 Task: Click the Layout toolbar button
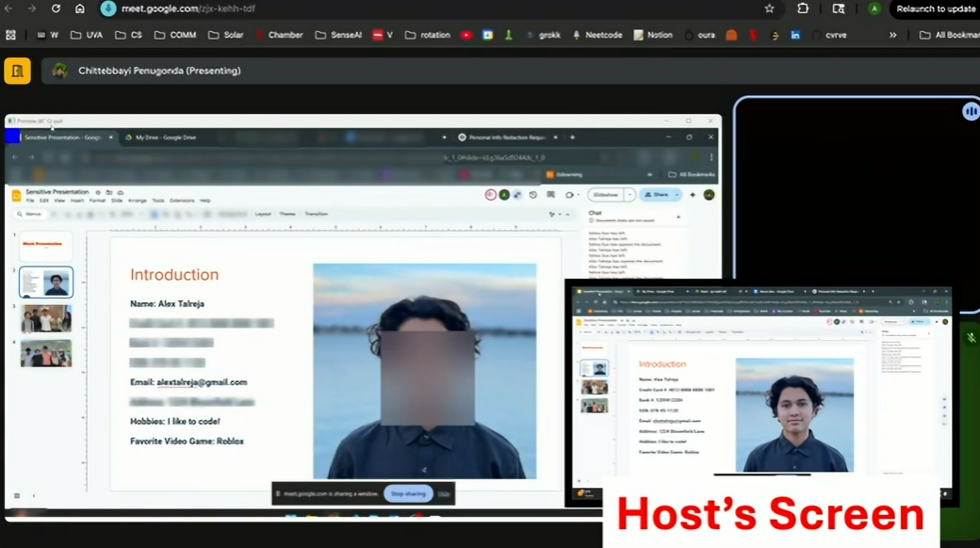point(263,215)
